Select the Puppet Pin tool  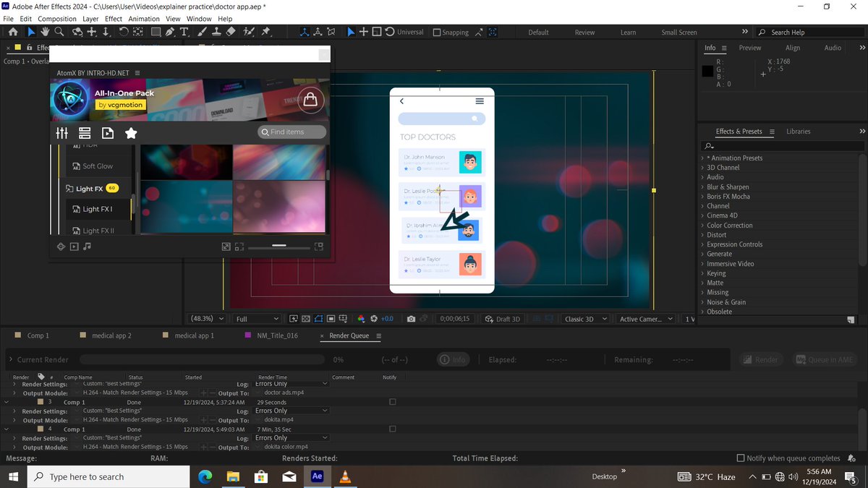265,32
